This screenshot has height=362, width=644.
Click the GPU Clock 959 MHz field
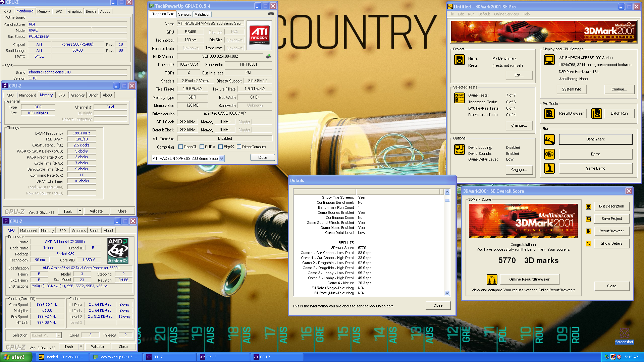[x=187, y=122]
